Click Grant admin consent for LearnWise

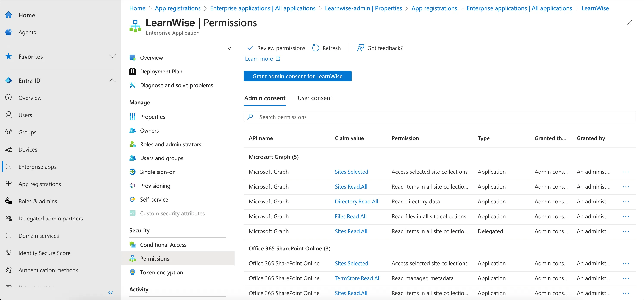[x=297, y=76]
